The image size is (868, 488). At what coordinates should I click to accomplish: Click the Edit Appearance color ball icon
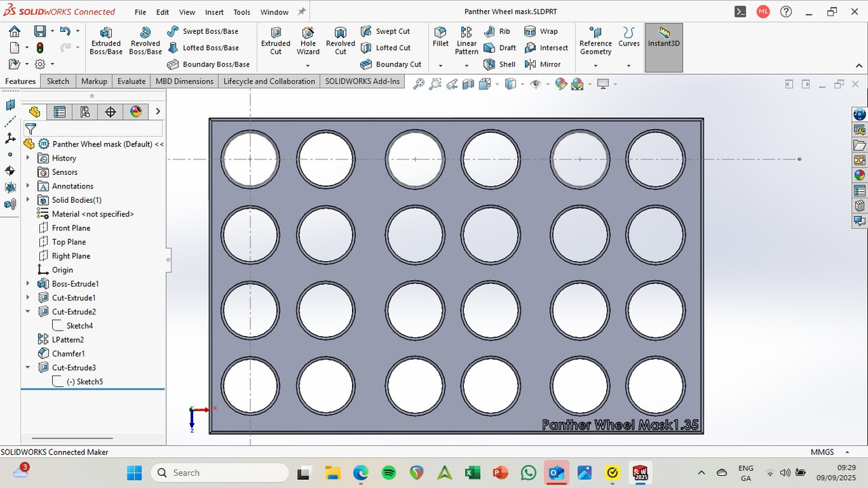point(561,84)
